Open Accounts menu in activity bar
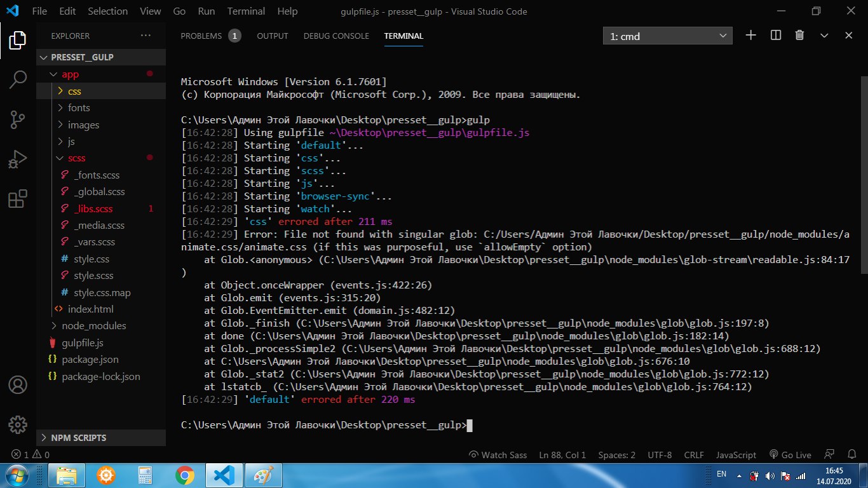 18,385
